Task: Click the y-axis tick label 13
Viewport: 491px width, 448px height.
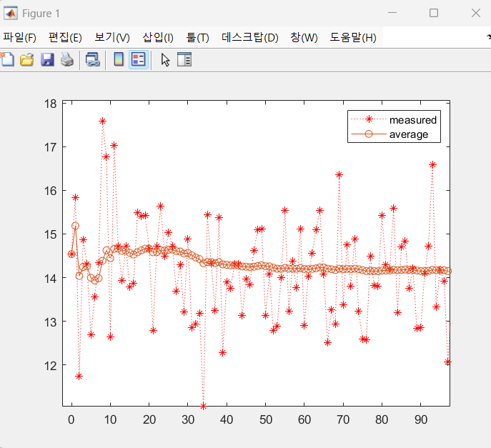Action: coord(51,322)
